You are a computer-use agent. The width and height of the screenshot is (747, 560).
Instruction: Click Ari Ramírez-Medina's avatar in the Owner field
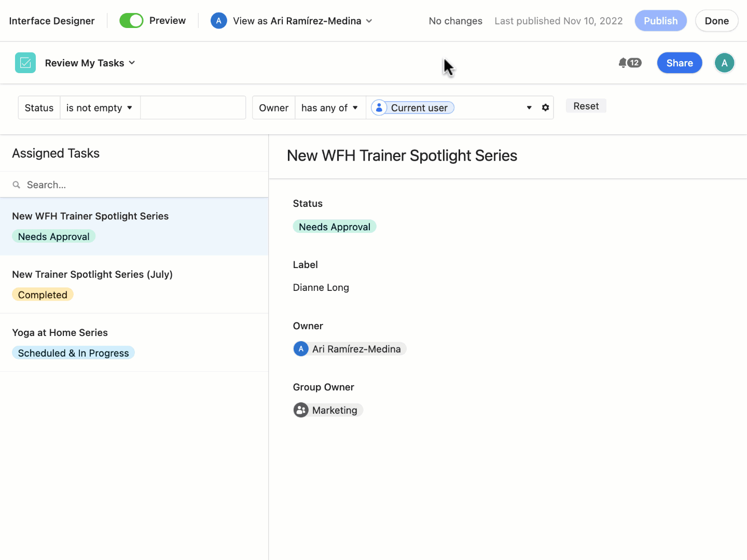click(301, 348)
